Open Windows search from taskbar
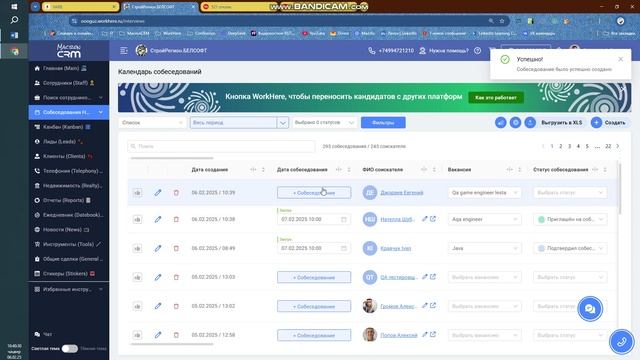The image size is (640, 360). pyautogui.click(x=14, y=20)
